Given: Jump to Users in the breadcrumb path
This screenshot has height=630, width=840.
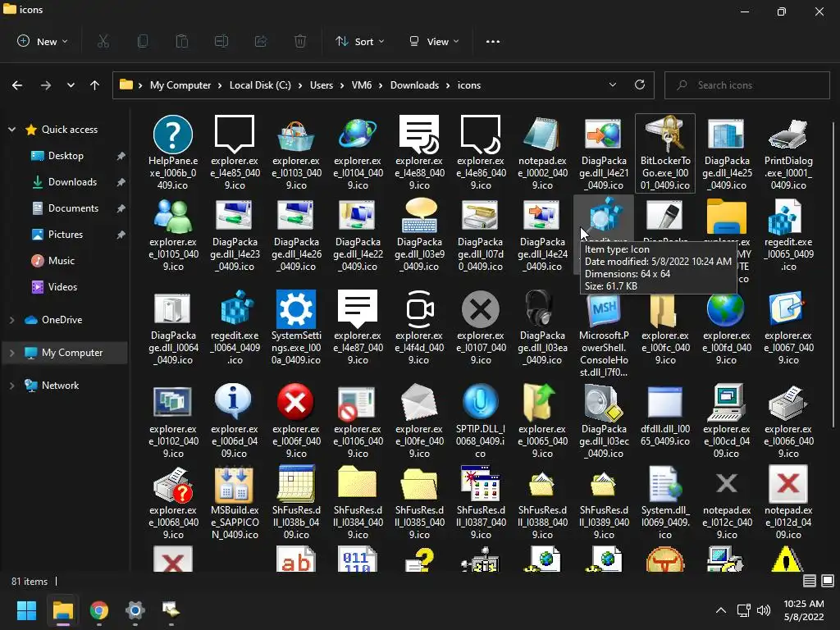Looking at the screenshot, I should pos(322,85).
